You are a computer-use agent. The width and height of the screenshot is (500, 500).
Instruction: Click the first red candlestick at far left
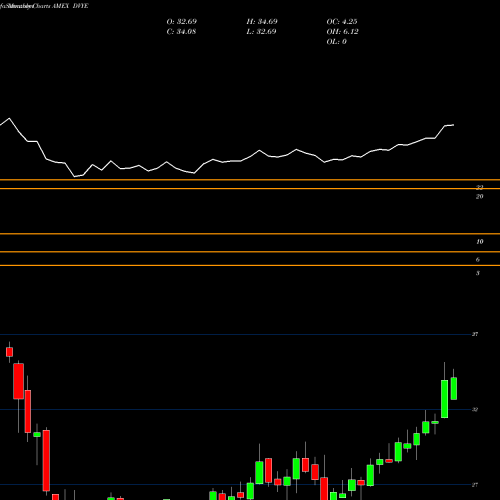point(9,352)
